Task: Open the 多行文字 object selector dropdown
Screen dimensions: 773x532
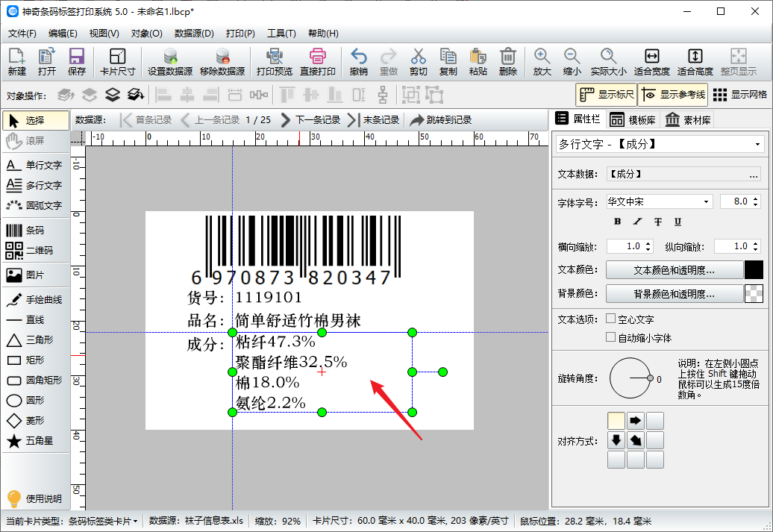Action: 758,144
